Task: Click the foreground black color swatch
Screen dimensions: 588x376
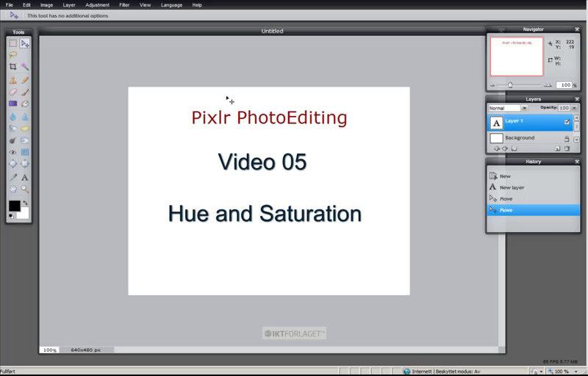Action: coord(14,206)
